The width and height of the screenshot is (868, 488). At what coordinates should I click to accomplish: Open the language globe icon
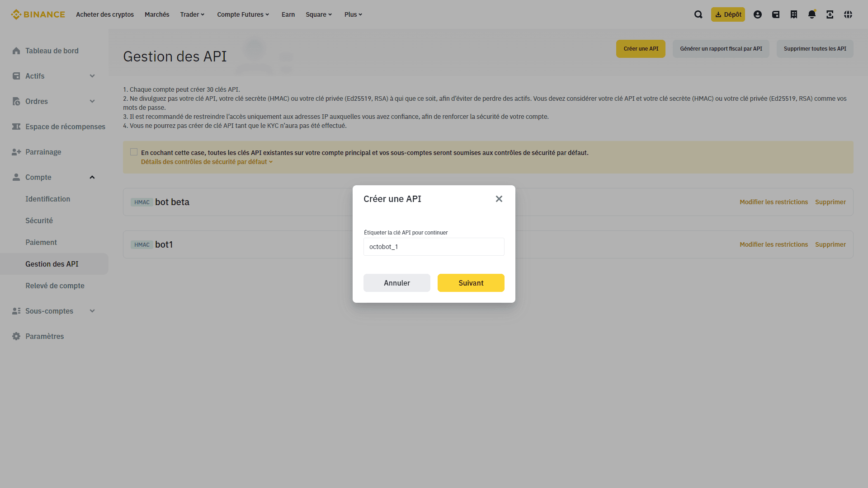point(848,14)
